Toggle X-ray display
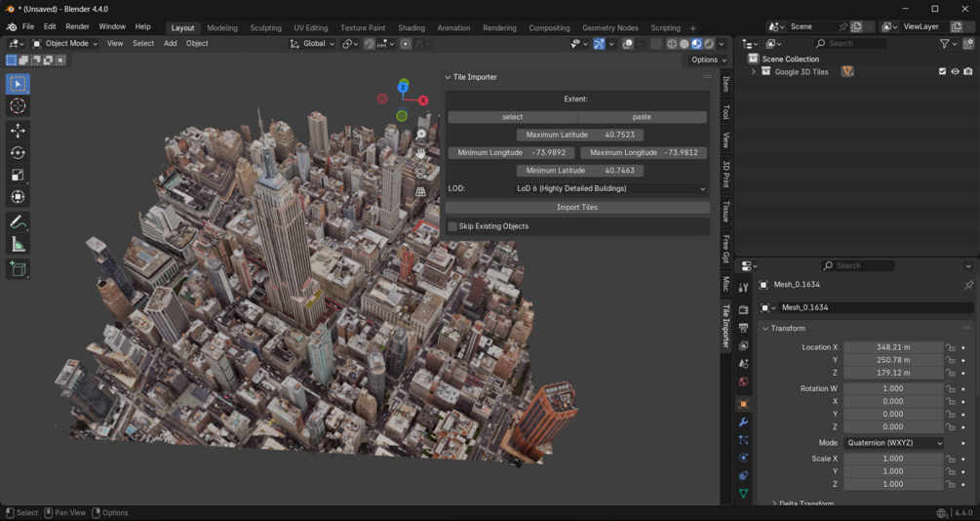 [655, 44]
